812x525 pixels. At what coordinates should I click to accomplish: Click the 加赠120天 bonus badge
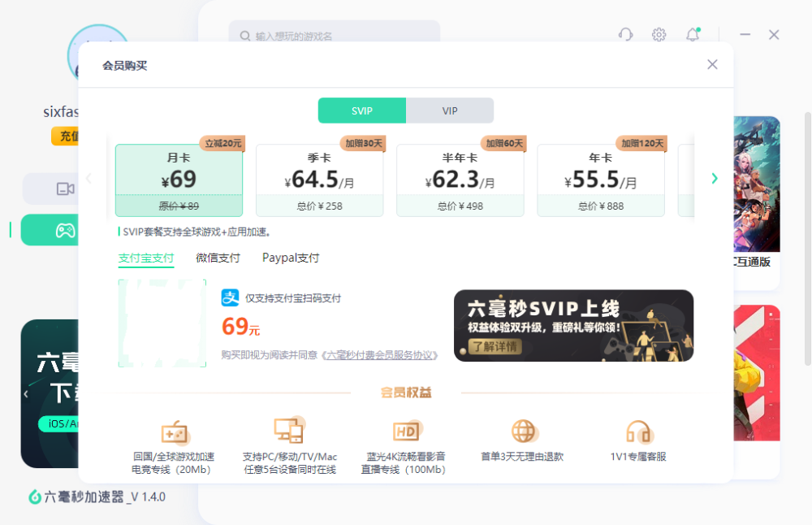click(x=642, y=144)
